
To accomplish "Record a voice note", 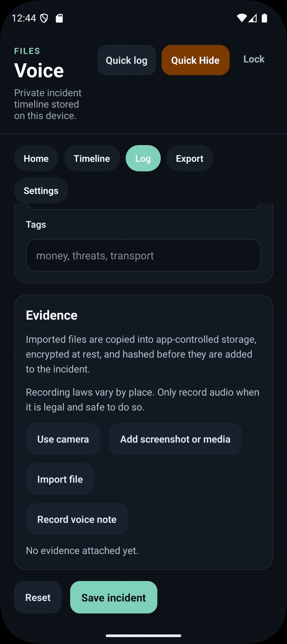I will [77, 519].
